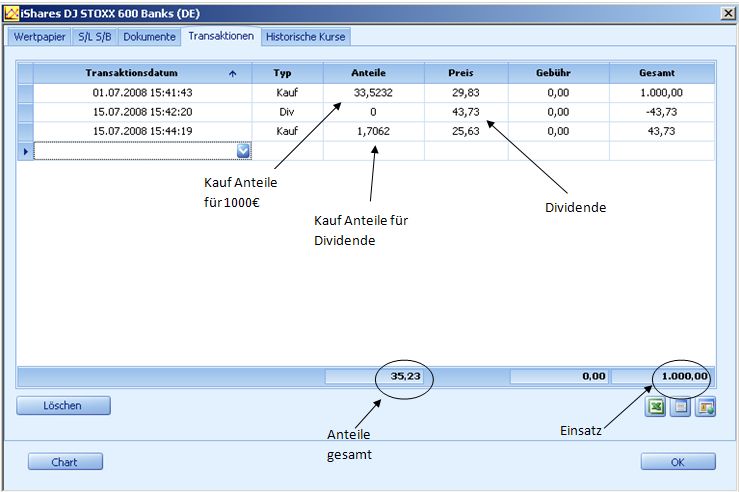Click the Kauf cell in the 01.07.2008 row
Screen dimensions: 739x492
coord(287,93)
